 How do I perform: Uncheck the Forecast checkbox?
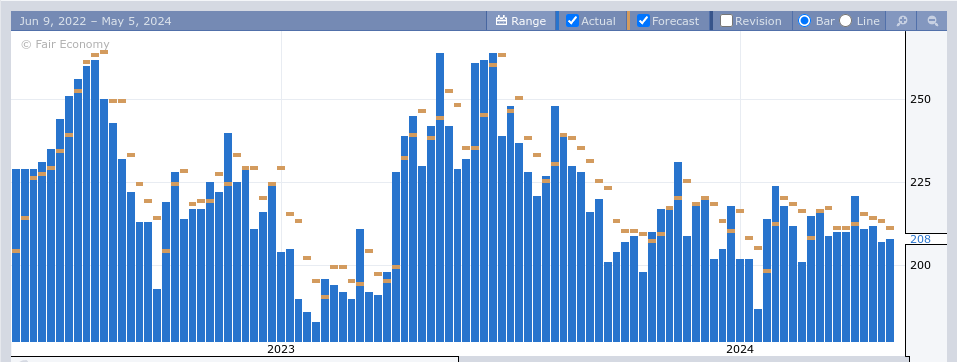[643, 21]
